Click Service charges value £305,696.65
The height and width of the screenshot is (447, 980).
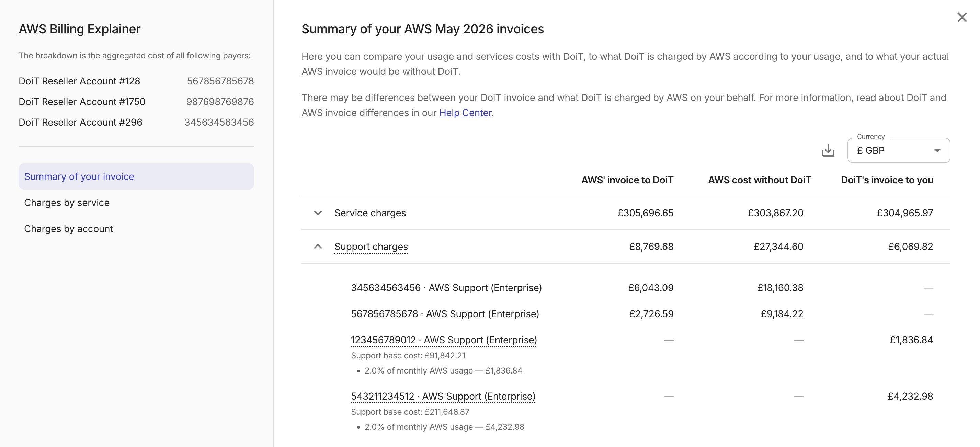[645, 213]
